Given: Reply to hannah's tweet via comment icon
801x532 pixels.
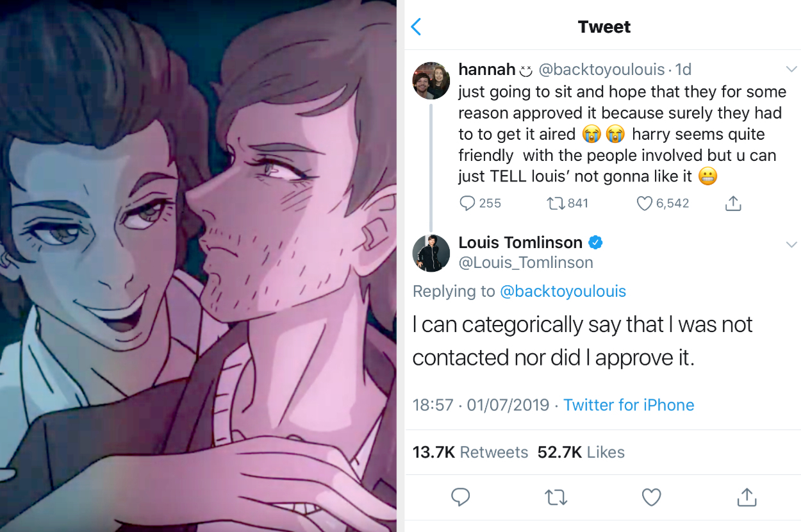Looking at the screenshot, I should [x=468, y=203].
